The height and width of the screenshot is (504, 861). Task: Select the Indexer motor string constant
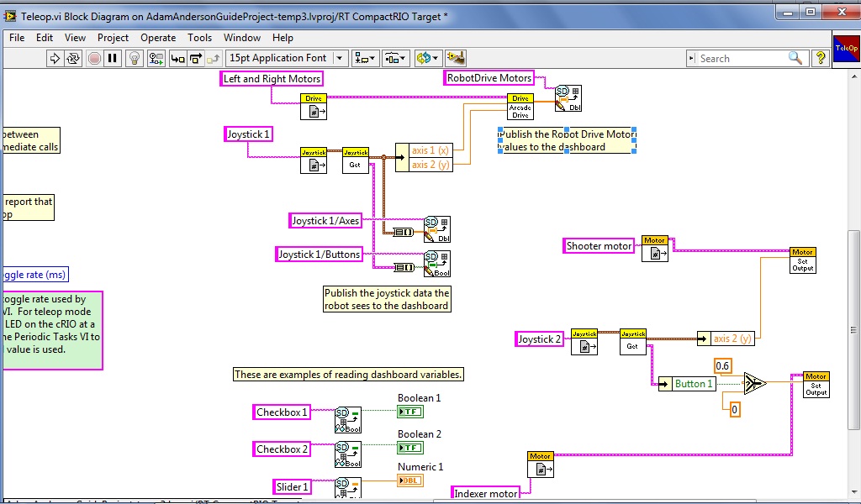[x=485, y=494]
